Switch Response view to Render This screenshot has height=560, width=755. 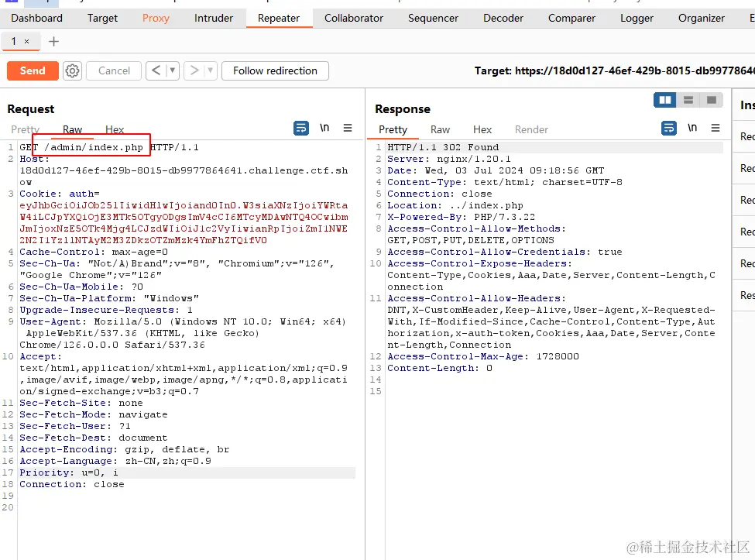pos(531,129)
